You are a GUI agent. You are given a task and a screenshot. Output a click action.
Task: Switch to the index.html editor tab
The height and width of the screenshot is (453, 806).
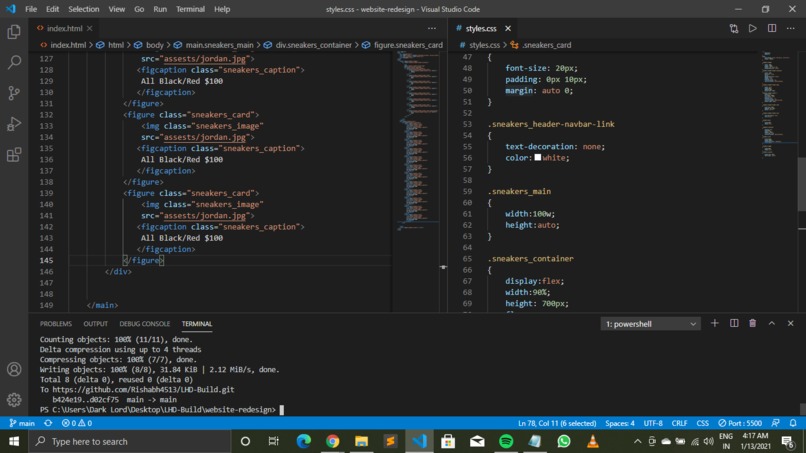click(65, 28)
